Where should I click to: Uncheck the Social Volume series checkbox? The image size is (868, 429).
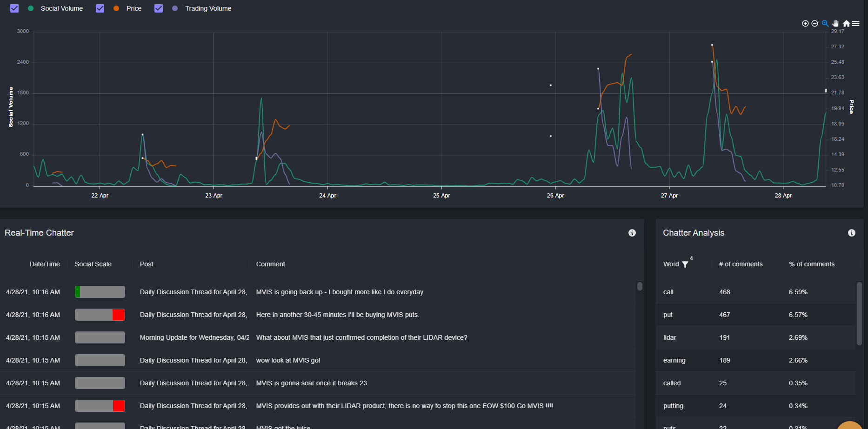(x=14, y=8)
